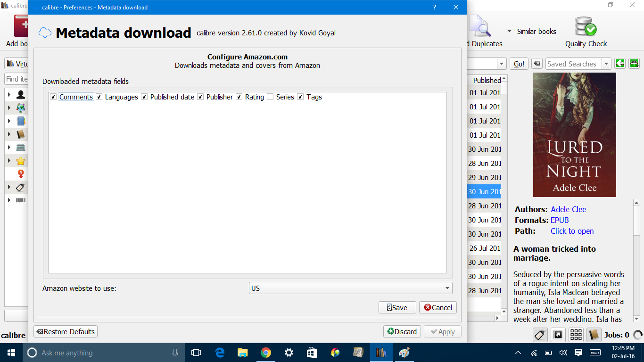Sort by the Published column header
Screen dimensions: 644x362
tap(484, 80)
